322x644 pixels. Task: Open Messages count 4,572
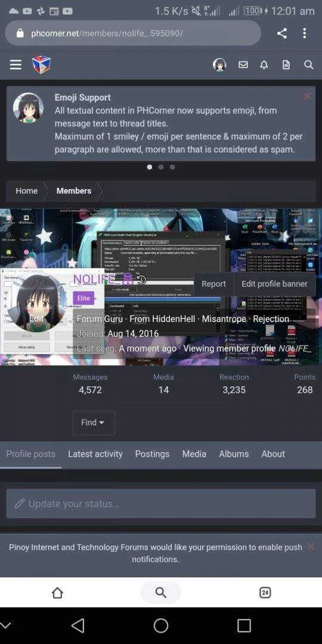click(90, 390)
